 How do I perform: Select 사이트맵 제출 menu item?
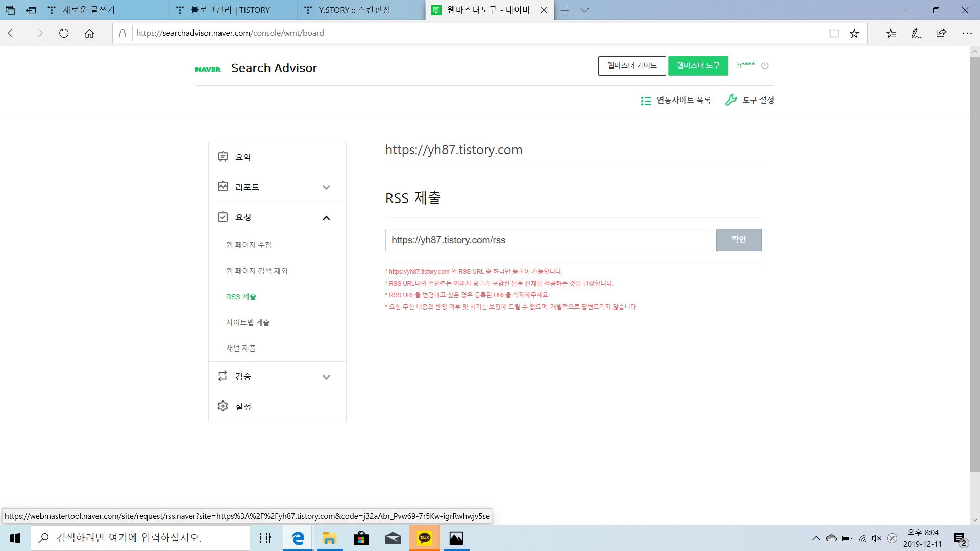coord(248,322)
